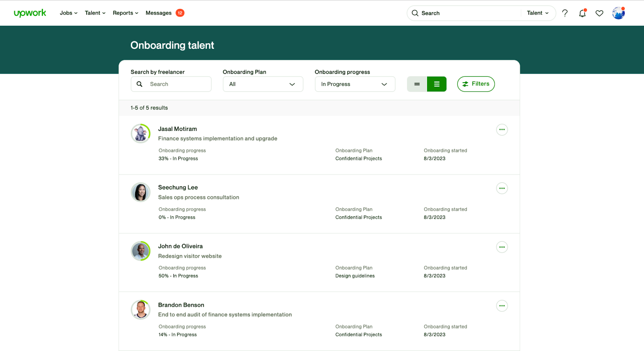
Task: Open the Talent search category dropdown
Action: pyautogui.click(x=538, y=13)
